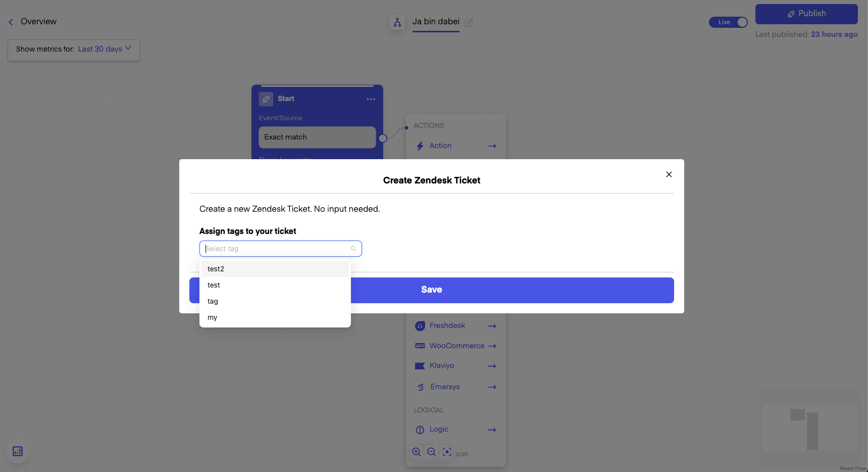Toggle the Live switch off

coord(728,22)
